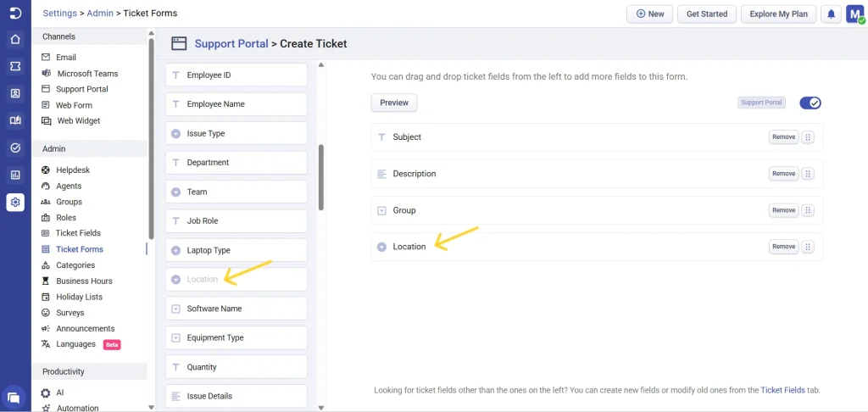Open Business Hours in the Admin menu
Screen dimensions: 868x412
click(84, 281)
